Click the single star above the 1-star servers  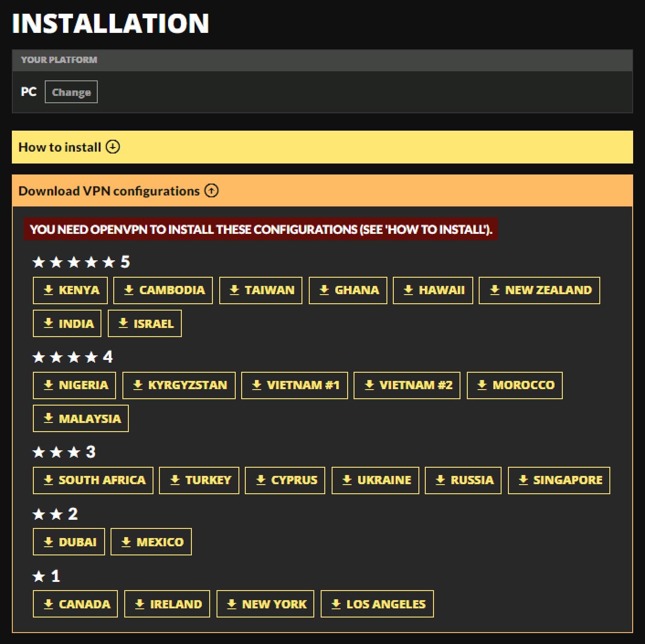(x=39, y=575)
